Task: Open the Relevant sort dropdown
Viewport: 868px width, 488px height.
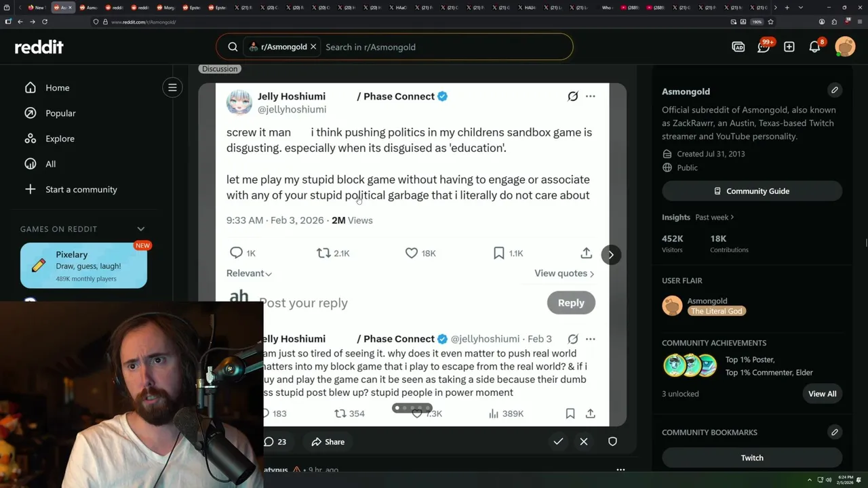Action: [x=249, y=273]
